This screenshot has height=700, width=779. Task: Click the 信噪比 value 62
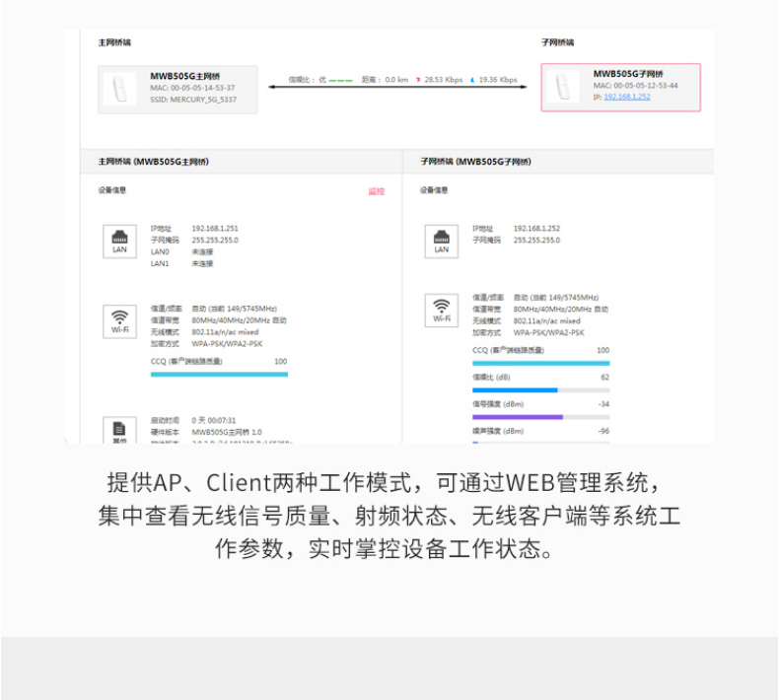[604, 377]
